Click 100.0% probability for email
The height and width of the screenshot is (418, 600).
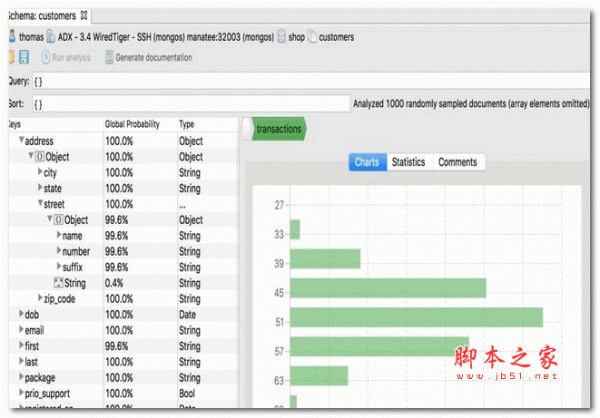pyautogui.click(x=119, y=330)
